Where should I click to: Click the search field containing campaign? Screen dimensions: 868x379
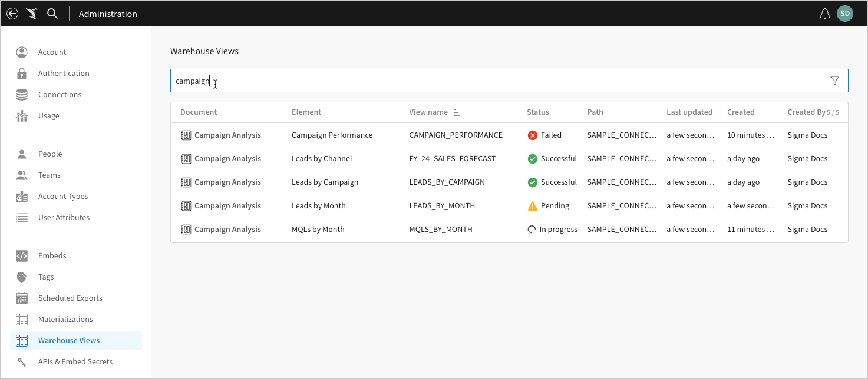pyautogui.click(x=509, y=81)
